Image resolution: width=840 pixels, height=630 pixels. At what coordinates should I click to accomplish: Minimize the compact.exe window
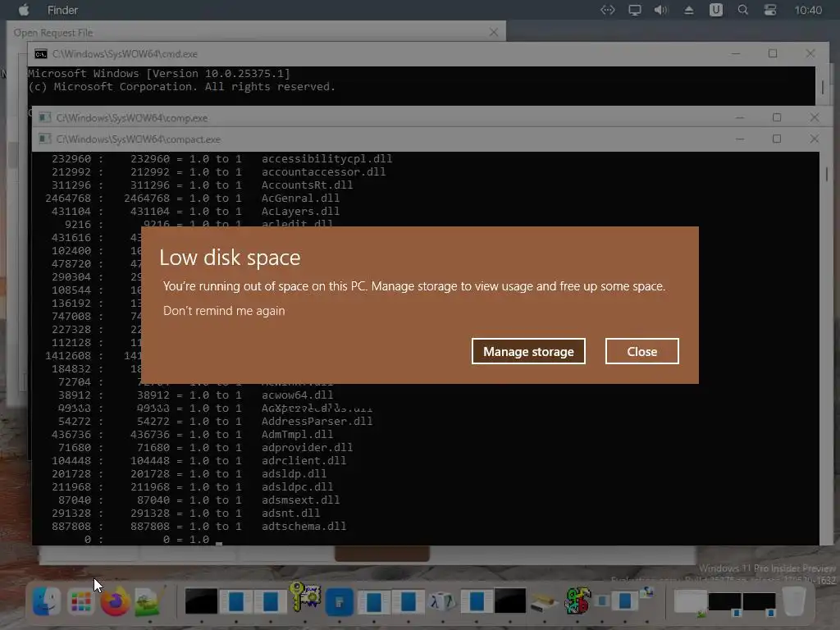pyautogui.click(x=740, y=139)
